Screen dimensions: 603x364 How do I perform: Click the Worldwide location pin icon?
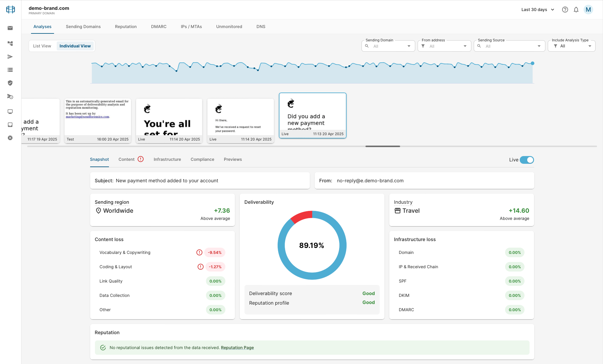pos(98,211)
